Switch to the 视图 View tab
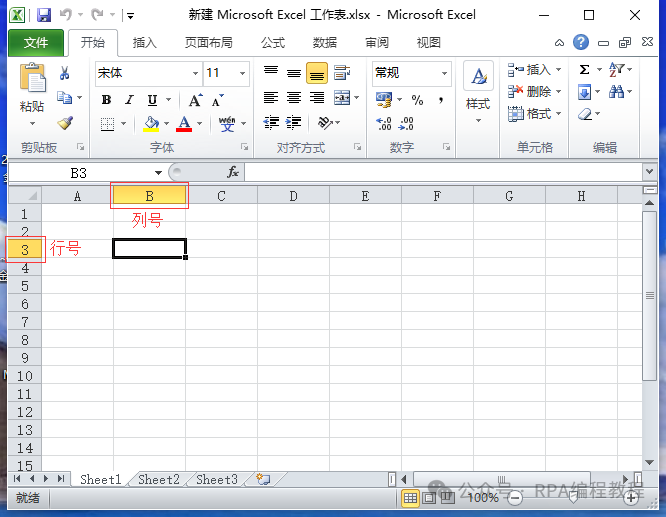This screenshot has width=666, height=517. [429, 42]
